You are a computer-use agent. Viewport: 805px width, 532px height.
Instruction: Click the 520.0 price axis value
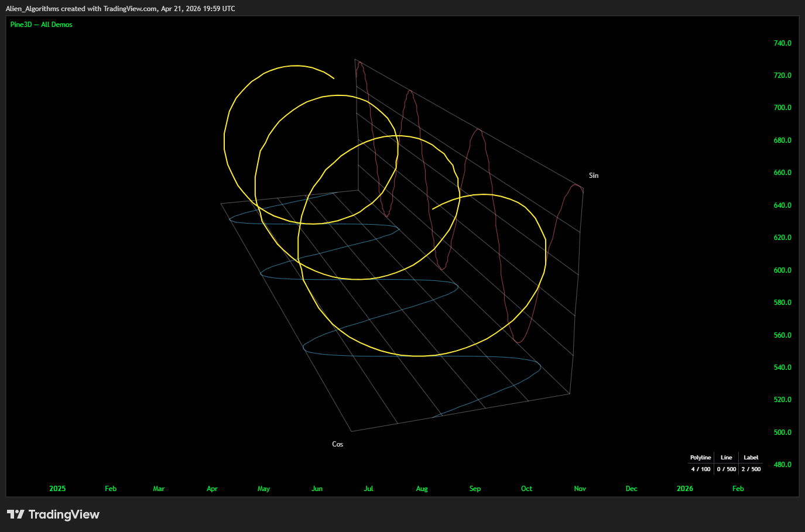(x=782, y=400)
